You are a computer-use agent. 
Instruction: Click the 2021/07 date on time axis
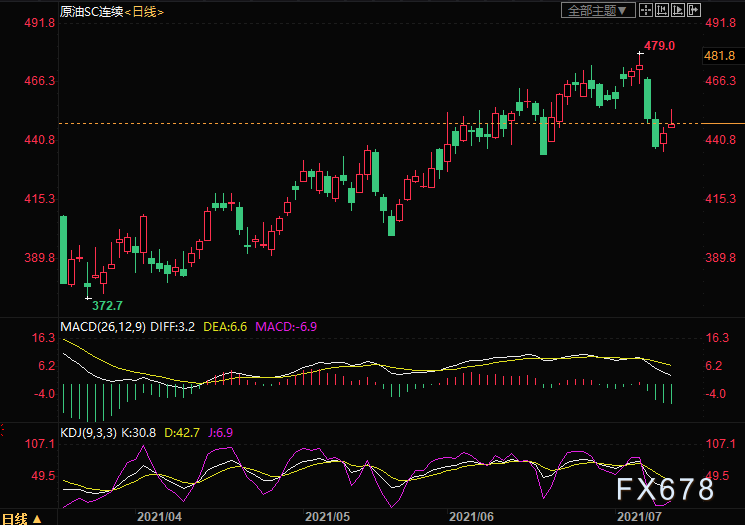pyautogui.click(x=641, y=517)
